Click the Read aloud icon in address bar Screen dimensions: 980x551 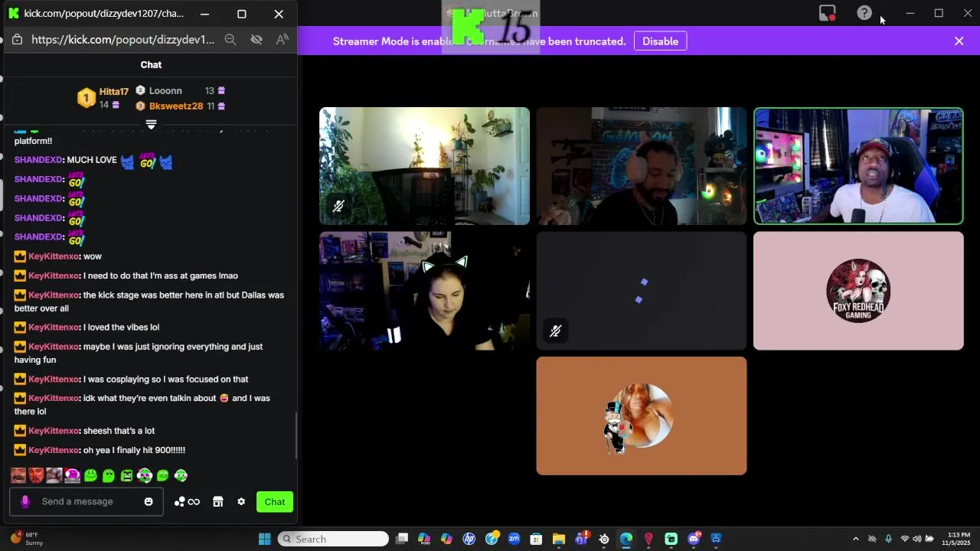[283, 40]
